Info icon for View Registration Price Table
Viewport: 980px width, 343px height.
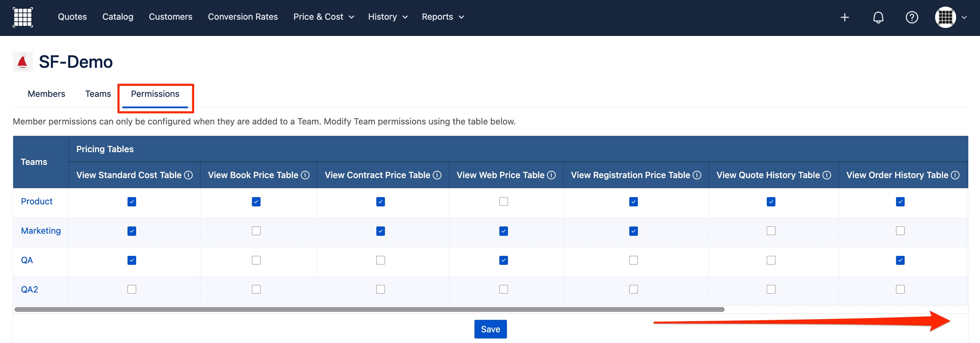(697, 175)
